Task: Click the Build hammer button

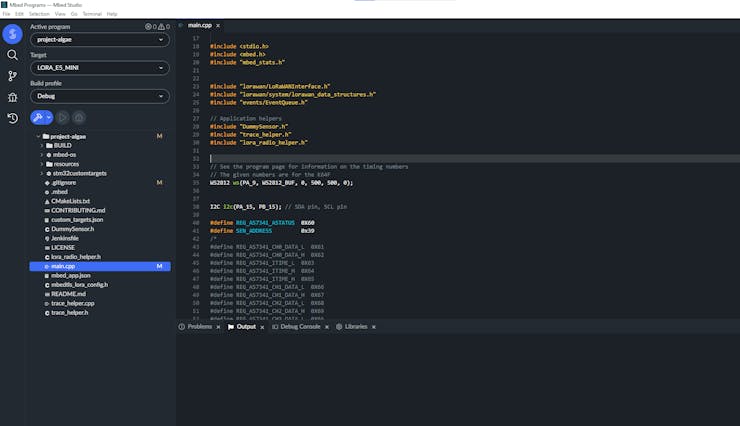Action: 38,117
